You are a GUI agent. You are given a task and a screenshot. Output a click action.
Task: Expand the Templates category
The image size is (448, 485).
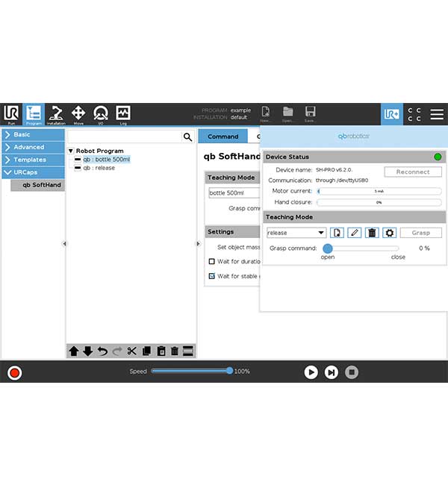point(34,160)
